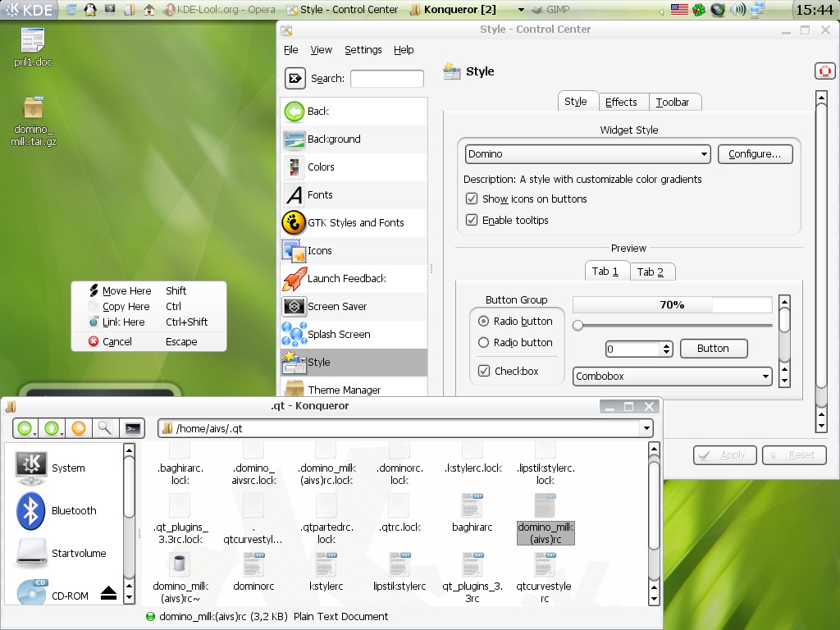840x630 pixels.
Task: Open the Domino widget style dropdown
Action: (587, 154)
